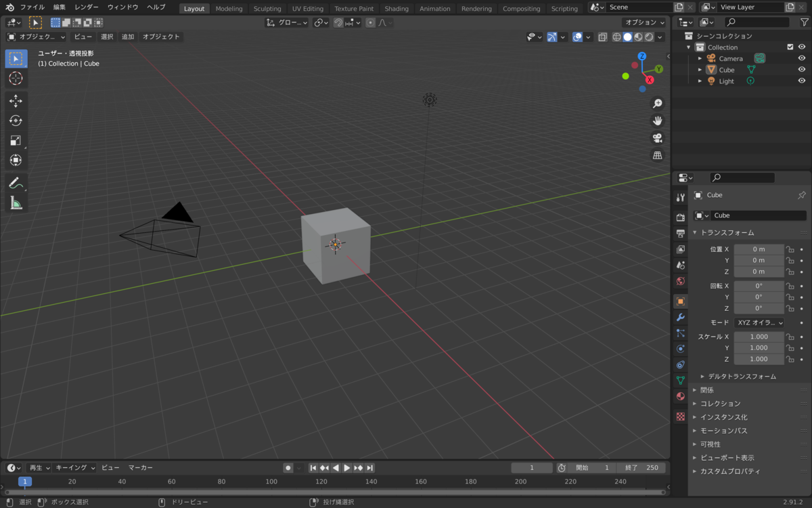The image size is (812, 508).
Task: Toggle the Collection eye visibility
Action: pos(802,47)
